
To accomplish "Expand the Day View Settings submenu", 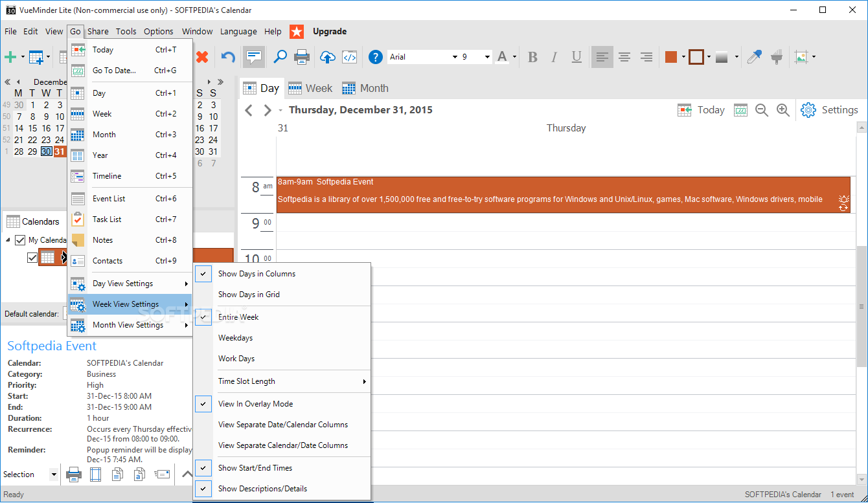I will tap(130, 284).
